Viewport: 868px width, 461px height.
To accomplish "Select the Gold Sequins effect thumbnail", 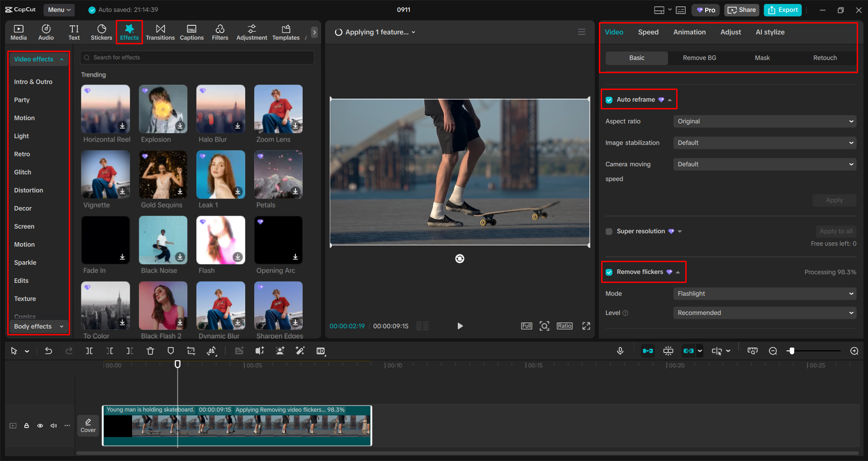I will coord(163,175).
